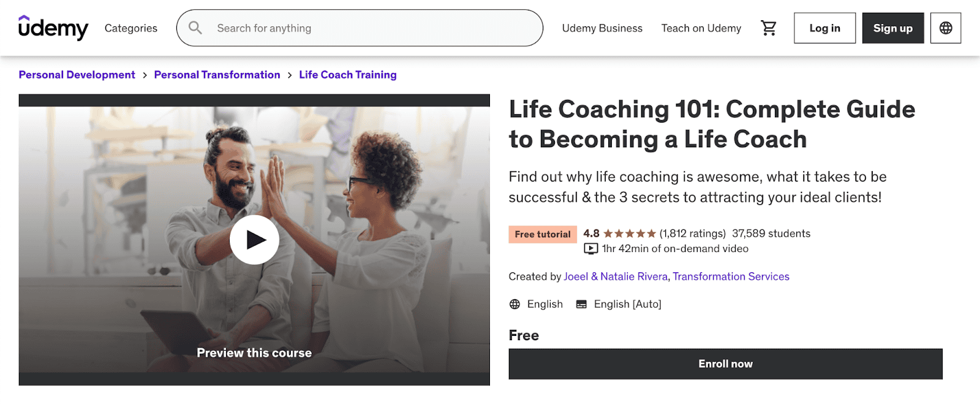Open the Personal Development breadcrumb link

point(77,74)
